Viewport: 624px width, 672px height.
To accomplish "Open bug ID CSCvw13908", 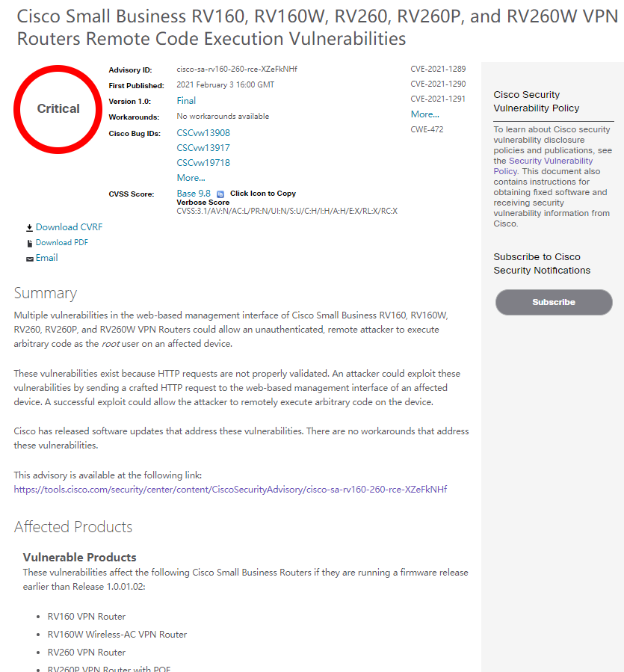I will coord(203,133).
